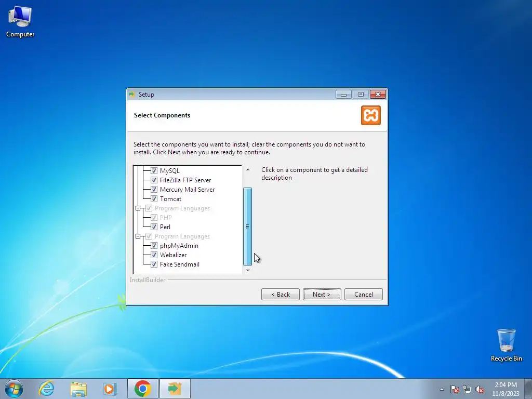Open Action Center flag tray icon
The image size is (532, 399).
[x=454, y=389]
